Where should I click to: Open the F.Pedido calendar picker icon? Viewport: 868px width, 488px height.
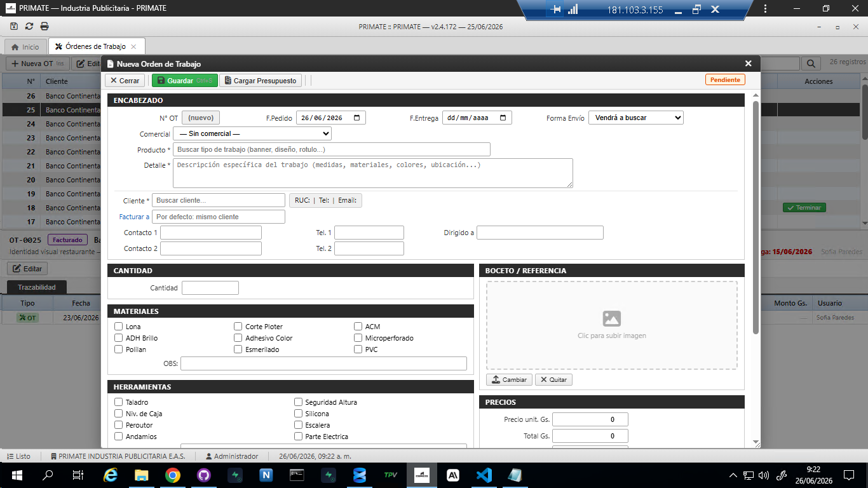click(x=357, y=118)
